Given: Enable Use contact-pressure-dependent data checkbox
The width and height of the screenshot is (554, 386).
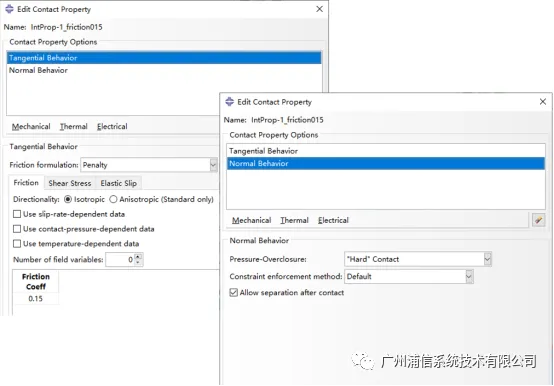Looking at the screenshot, I should (x=17, y=229).
